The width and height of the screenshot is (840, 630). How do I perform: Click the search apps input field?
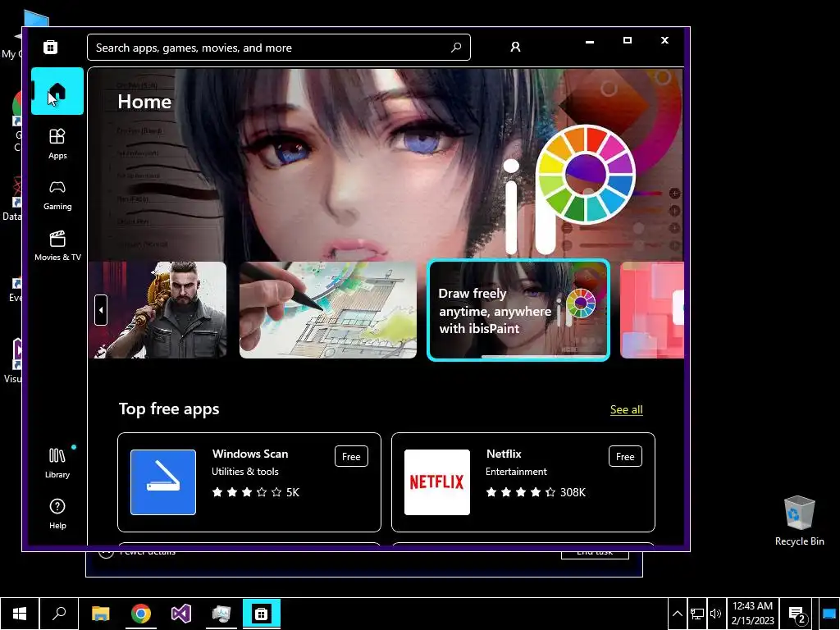click(x=279, y=47)
